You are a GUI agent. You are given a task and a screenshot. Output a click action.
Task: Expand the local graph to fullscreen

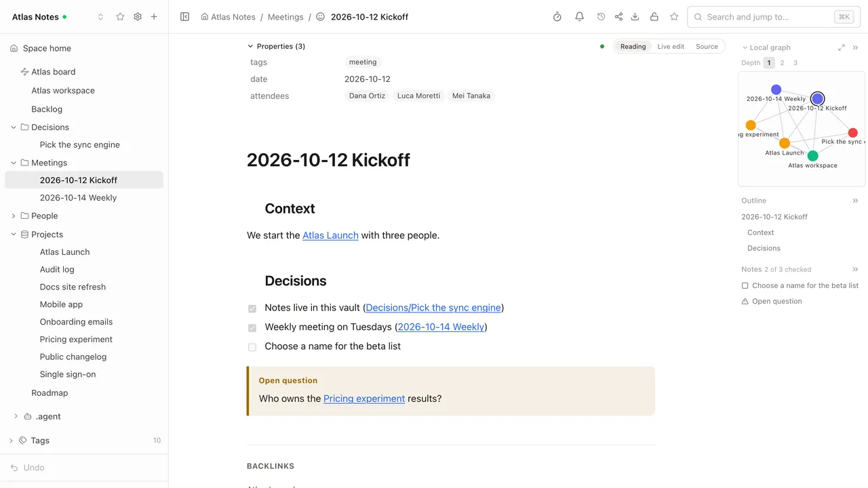842,47
